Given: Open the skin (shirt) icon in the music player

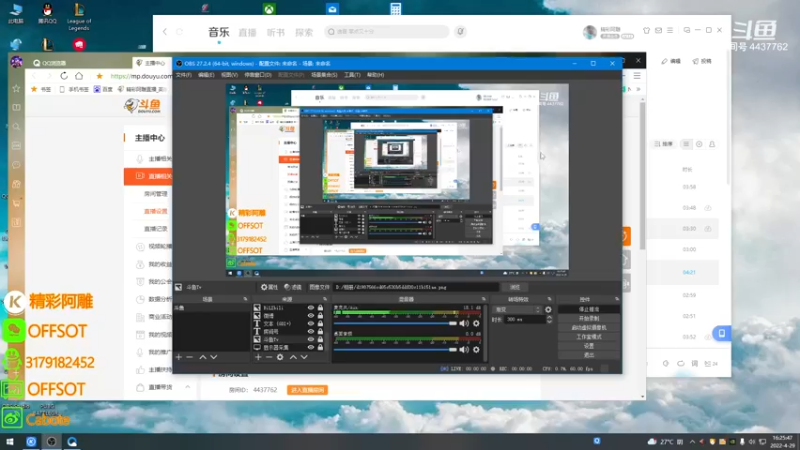Looking at the screenshot, I should point(646,31).
